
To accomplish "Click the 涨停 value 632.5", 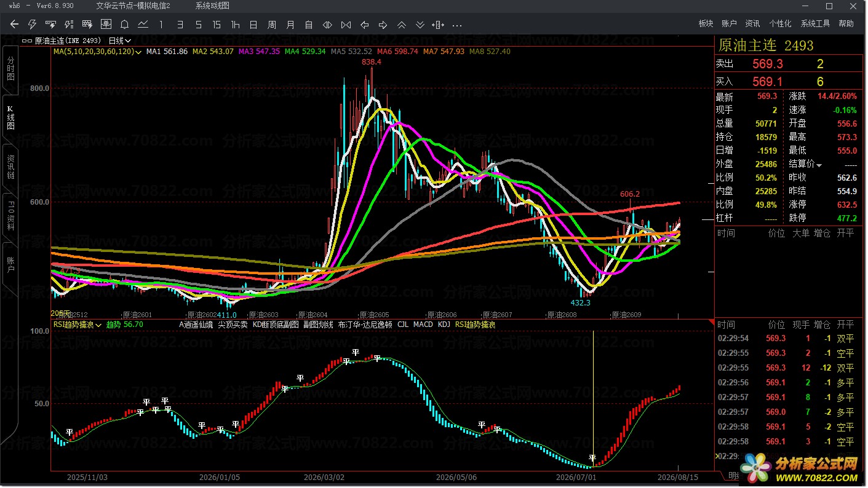I will coord(846,205).
